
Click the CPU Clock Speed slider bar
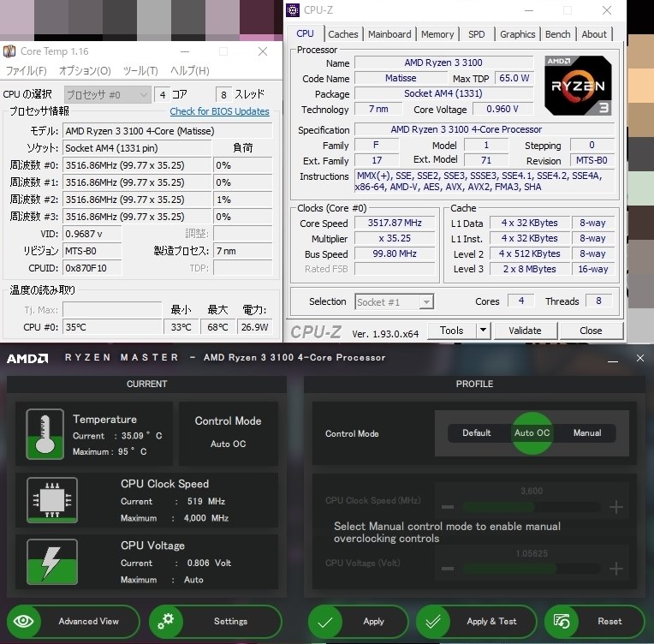pos(532,507)
